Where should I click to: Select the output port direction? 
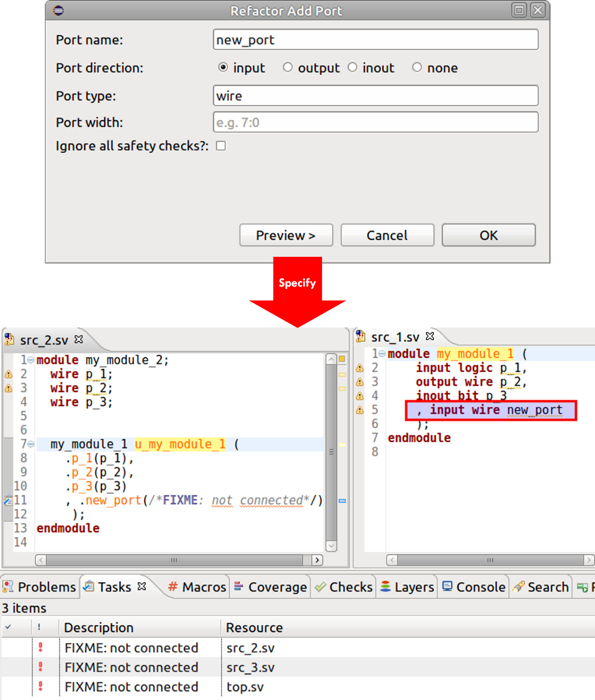287,67
